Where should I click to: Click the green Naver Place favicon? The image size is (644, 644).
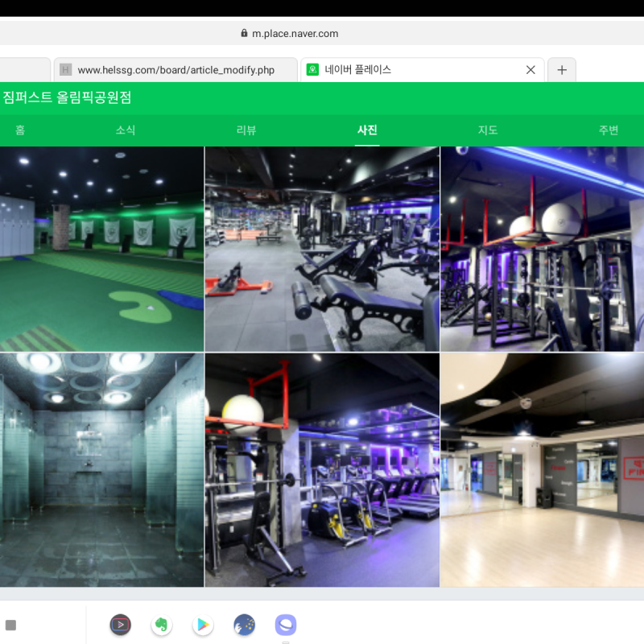[312, 70]
